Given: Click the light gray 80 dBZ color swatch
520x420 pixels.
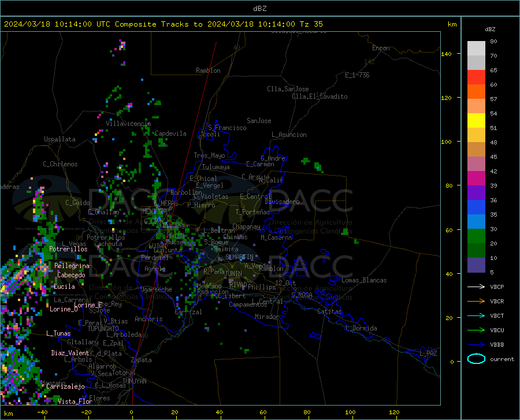Looking at the screenshot, I should pos(476,49).
